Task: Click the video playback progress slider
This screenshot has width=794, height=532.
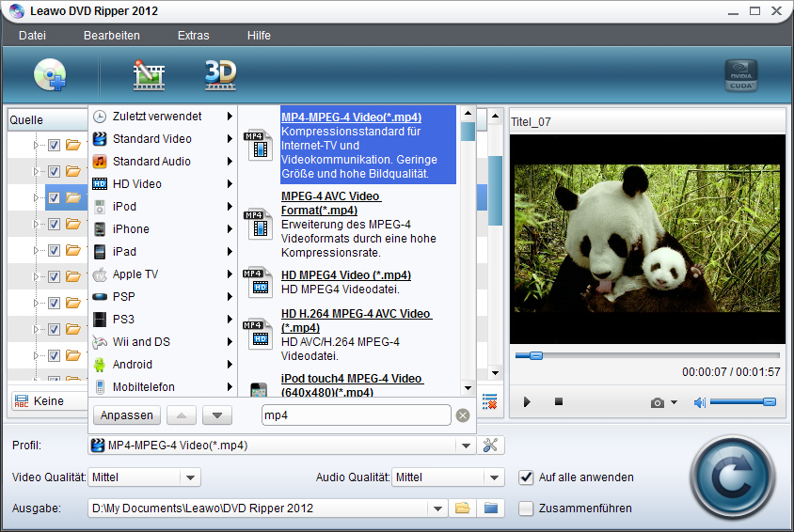Action: point(647,355)
